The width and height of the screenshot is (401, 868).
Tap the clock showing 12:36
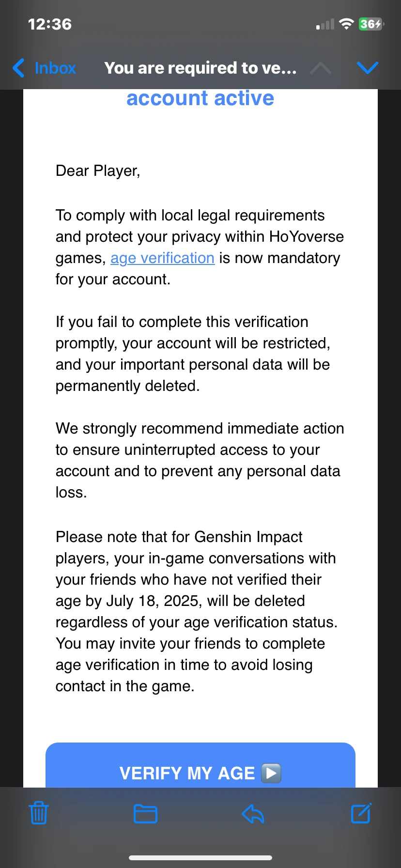[49, 23]
